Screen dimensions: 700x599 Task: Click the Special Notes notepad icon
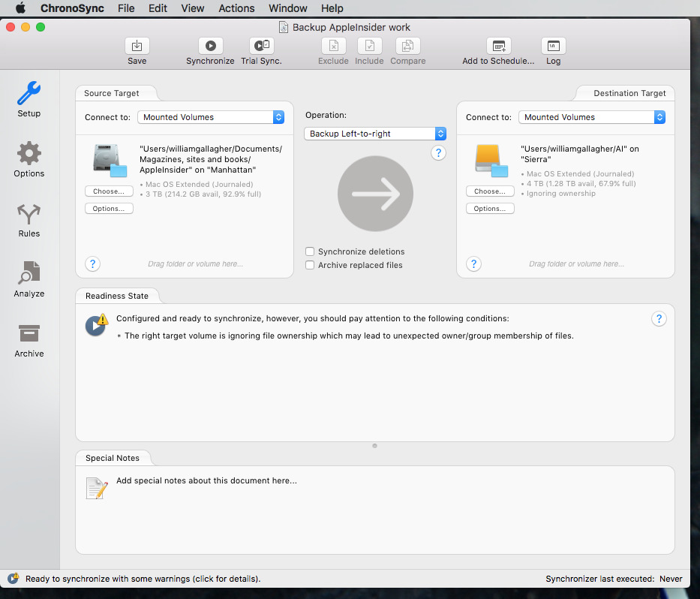(x=97, y=488)
